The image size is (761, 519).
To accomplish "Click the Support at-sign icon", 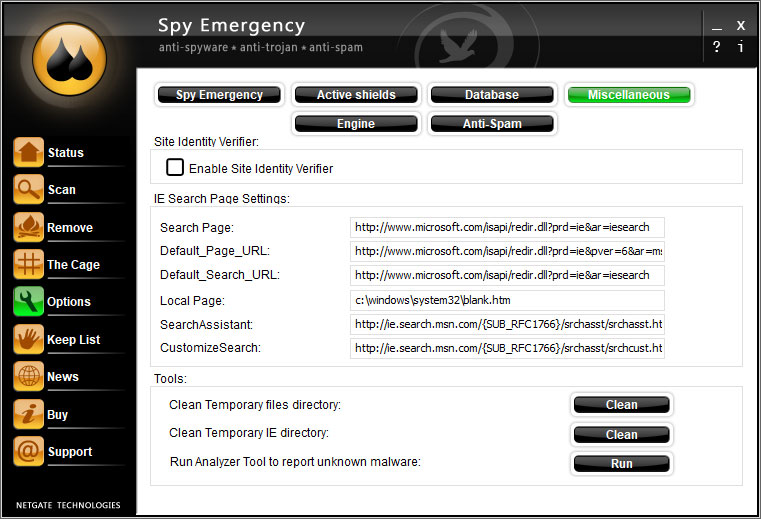I will coord(28,451).
